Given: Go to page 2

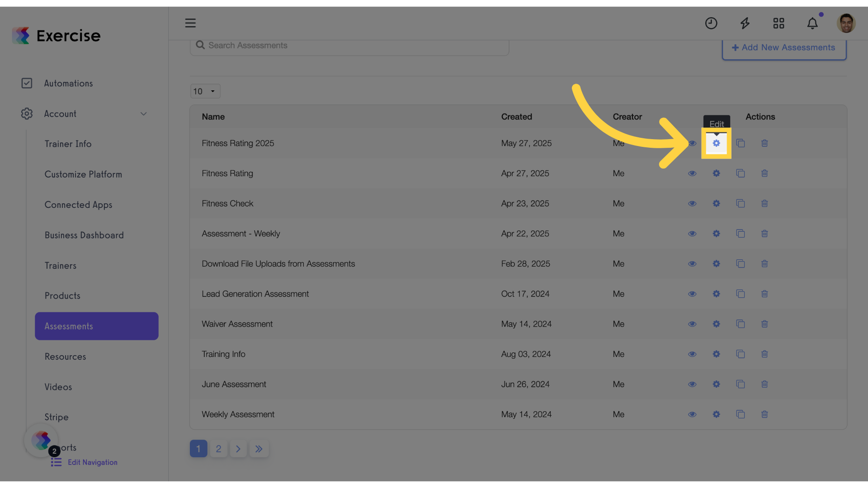Looking at the screenshot, I should 218,449.
